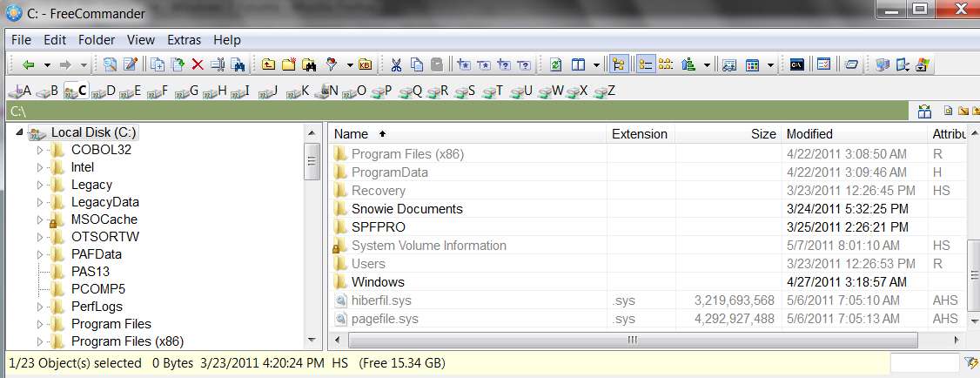Viewport: 980px width, 378px height.
Task: Click the Rename icon
Action: (218, 64)
